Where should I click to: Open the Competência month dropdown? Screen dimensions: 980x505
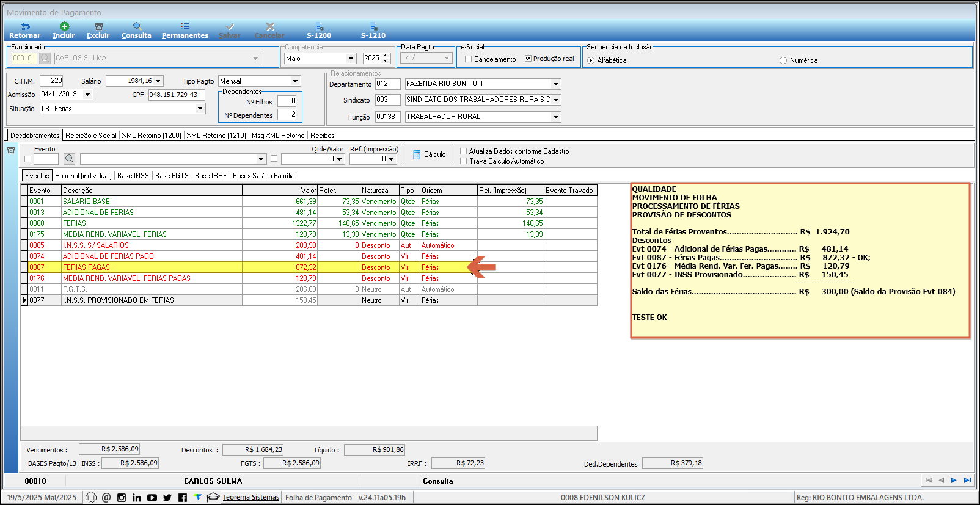click(351, 59)
